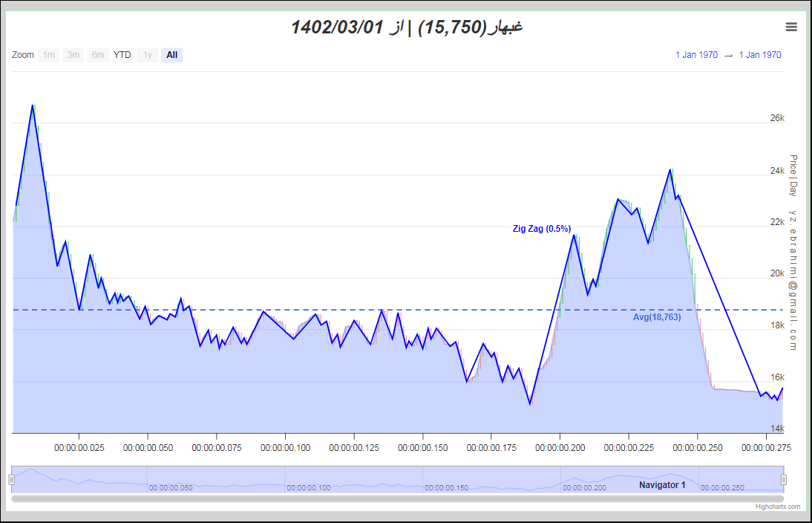Click the 00:00:00.225 x-axis label
Image resolution: width=812 pixels, height=523 pixels.
click(x=629, y=448)
